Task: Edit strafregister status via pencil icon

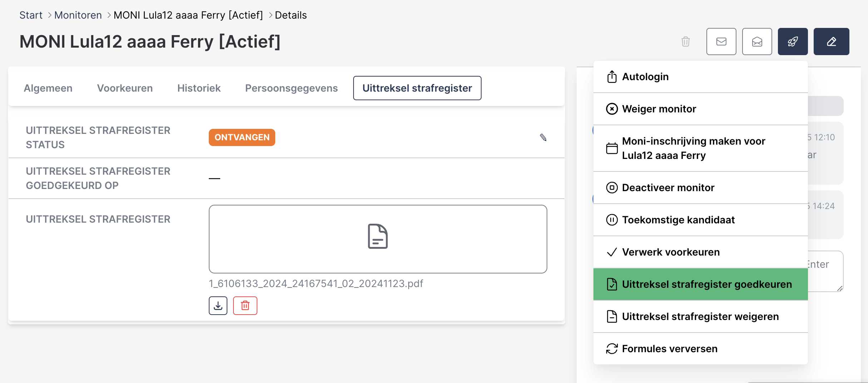Action: [543, 137]
